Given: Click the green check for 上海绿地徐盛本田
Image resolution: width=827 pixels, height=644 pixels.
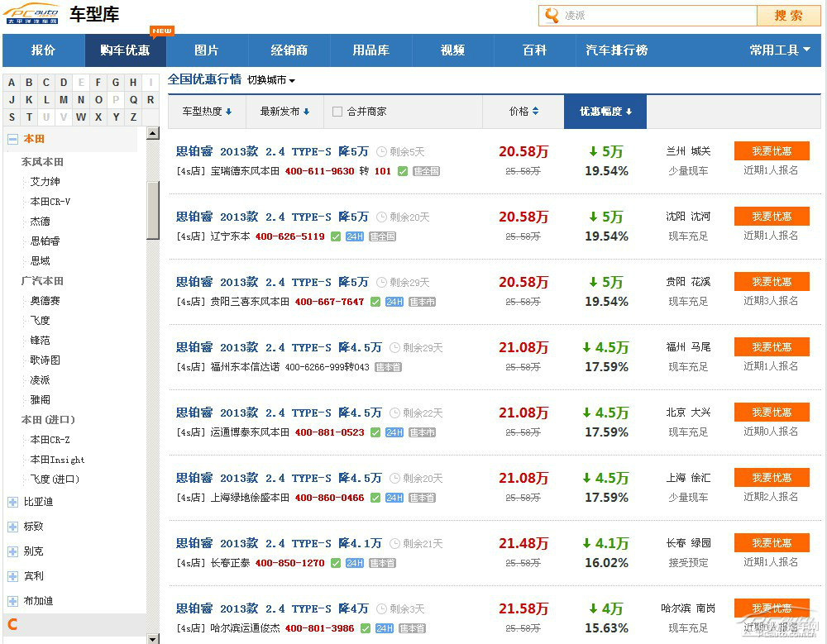Looking at the screenshot, I should 375,498.
